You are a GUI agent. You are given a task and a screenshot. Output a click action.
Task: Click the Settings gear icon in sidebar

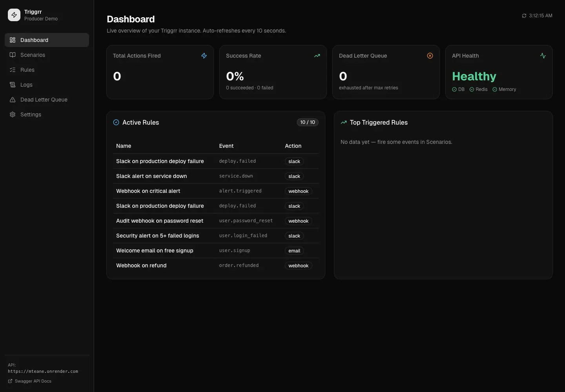(13, 114)
